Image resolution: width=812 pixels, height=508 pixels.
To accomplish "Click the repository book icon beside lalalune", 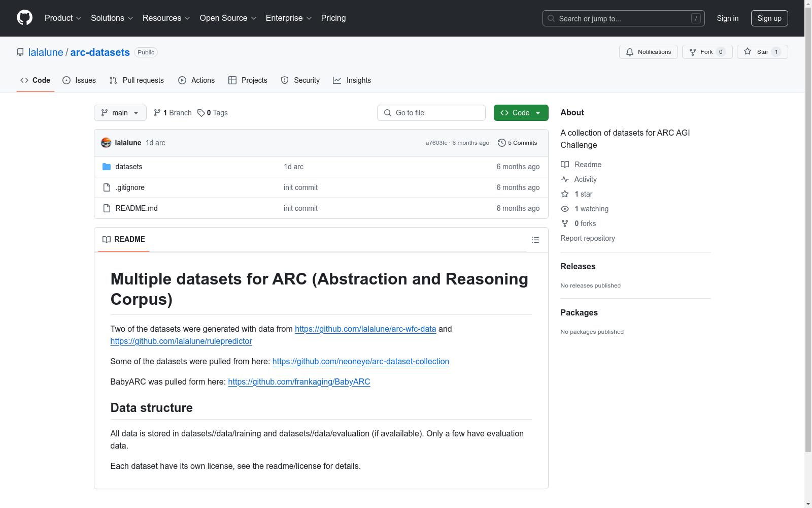I will [20, 52].
